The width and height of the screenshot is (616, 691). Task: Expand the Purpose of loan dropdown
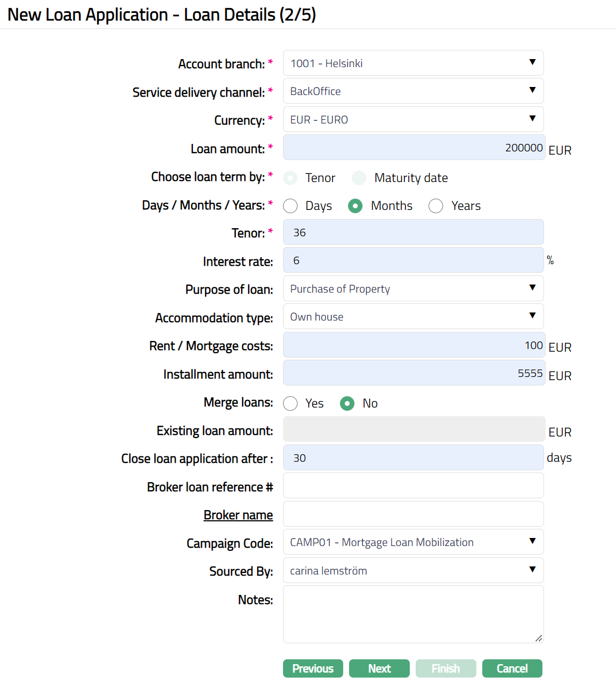[x=412, y=289]
